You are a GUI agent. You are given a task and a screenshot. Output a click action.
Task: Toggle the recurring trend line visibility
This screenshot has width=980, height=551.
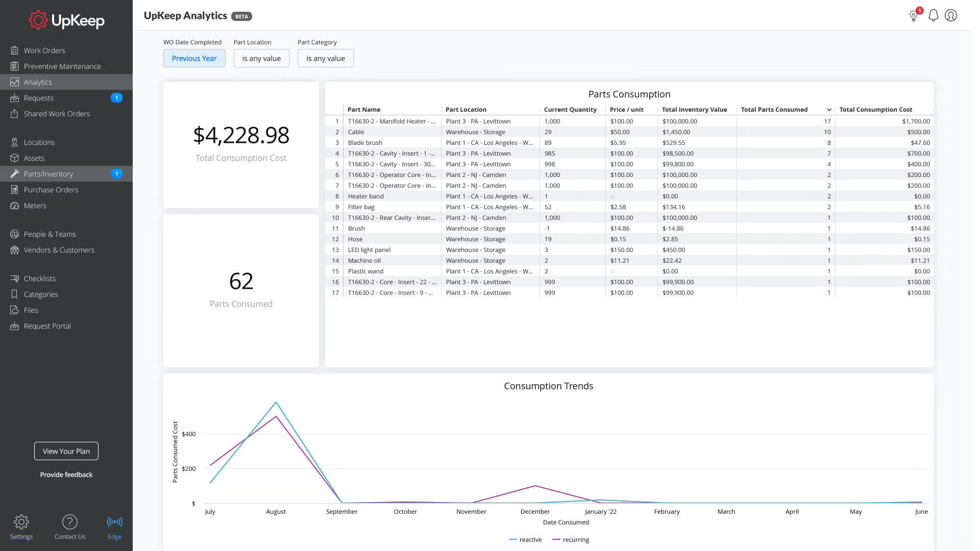575,540
